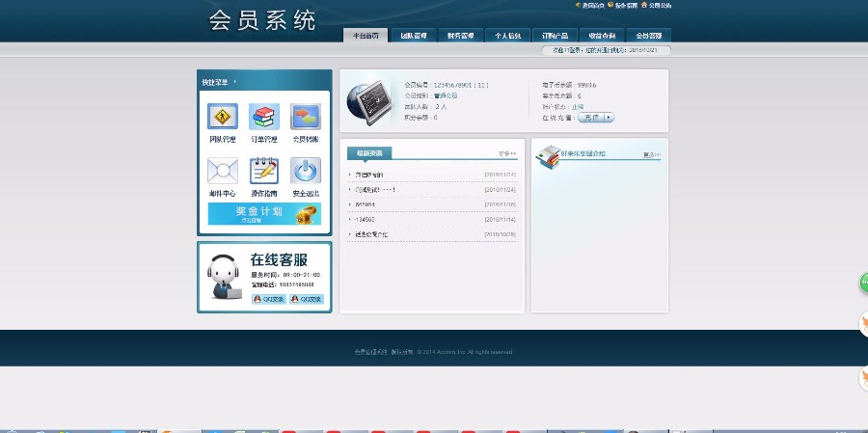Open the 返回首页 link at top
This screenshot has height=433, width=868.
[593, 5]
